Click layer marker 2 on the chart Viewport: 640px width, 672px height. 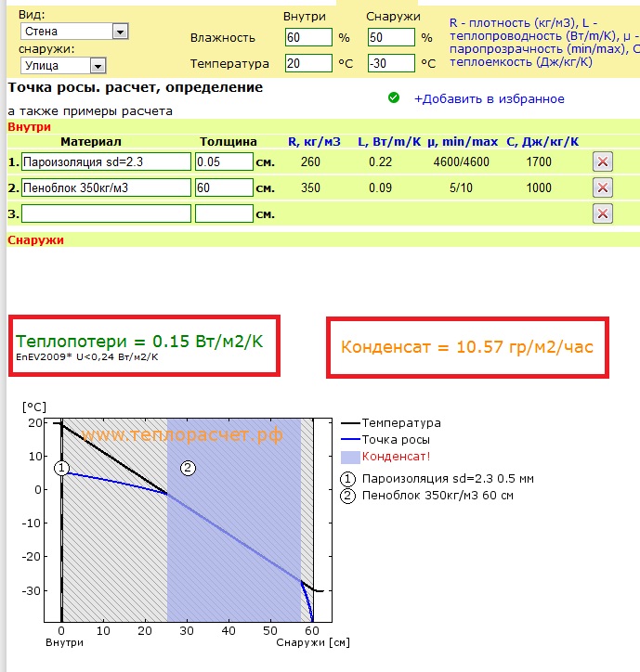click(x=188, y=468)
